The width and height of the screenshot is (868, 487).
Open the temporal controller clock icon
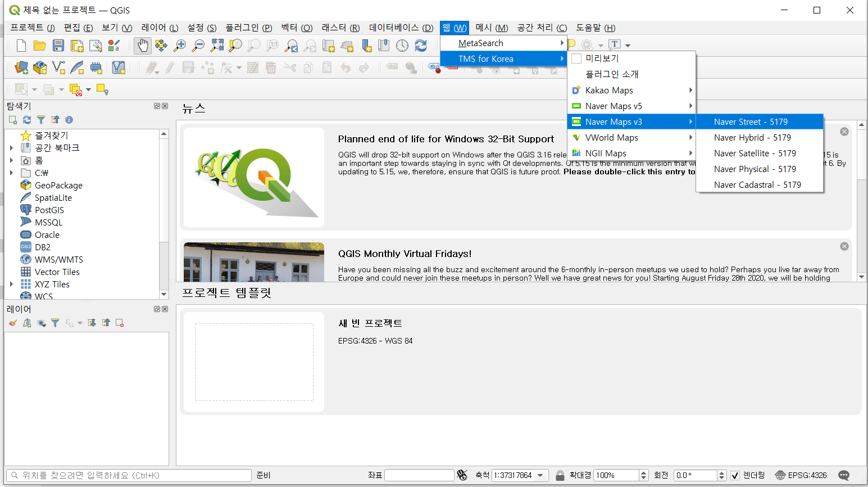pos(402,46)
